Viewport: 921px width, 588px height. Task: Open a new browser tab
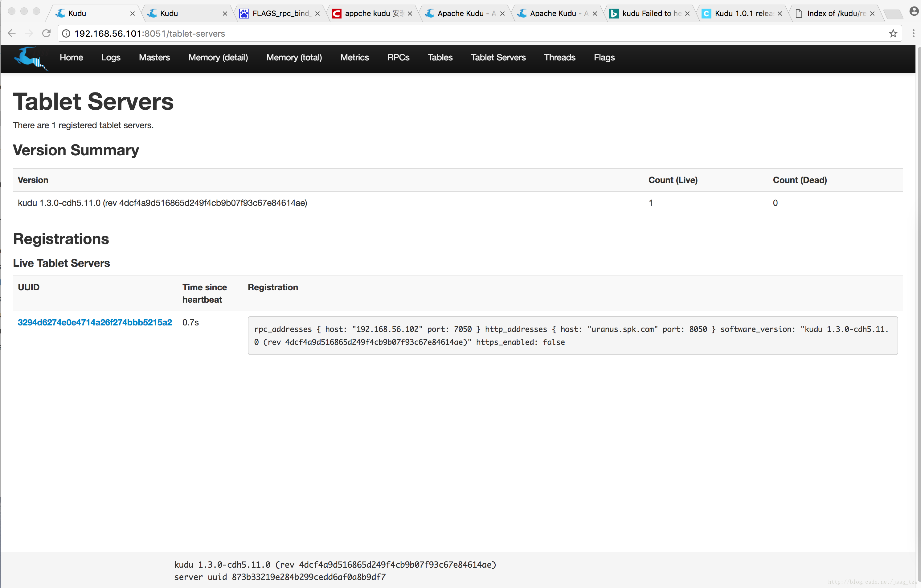pyautogui.click(x=893, y=14)
